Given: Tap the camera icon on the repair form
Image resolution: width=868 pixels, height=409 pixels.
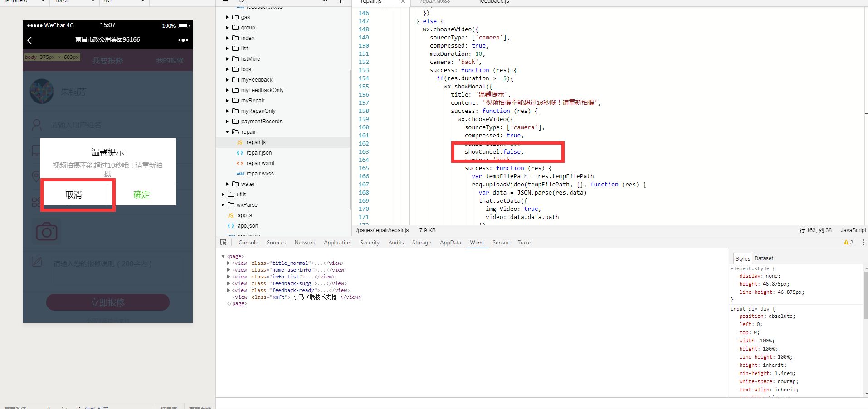Looking at the screenshot, I should click(x=46, y=232).
